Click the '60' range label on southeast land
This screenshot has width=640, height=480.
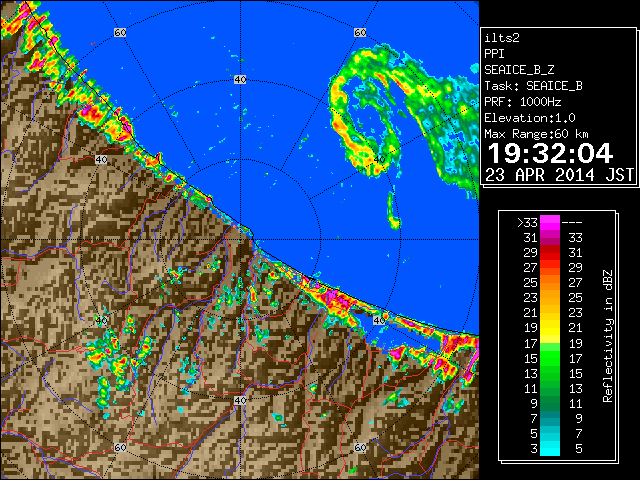360,447
